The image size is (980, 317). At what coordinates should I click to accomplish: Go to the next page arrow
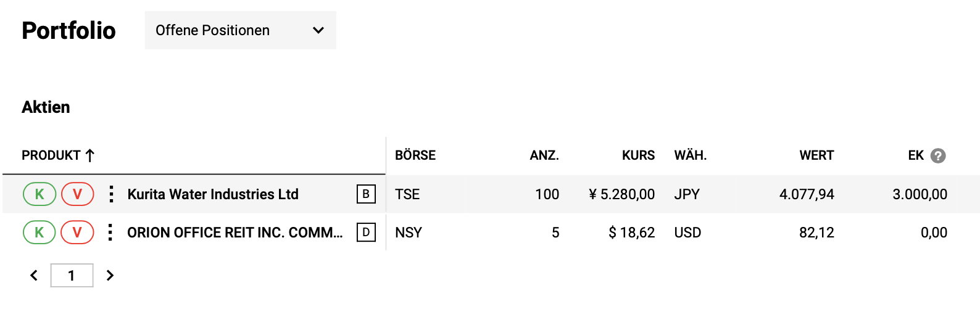click(110, 275)
